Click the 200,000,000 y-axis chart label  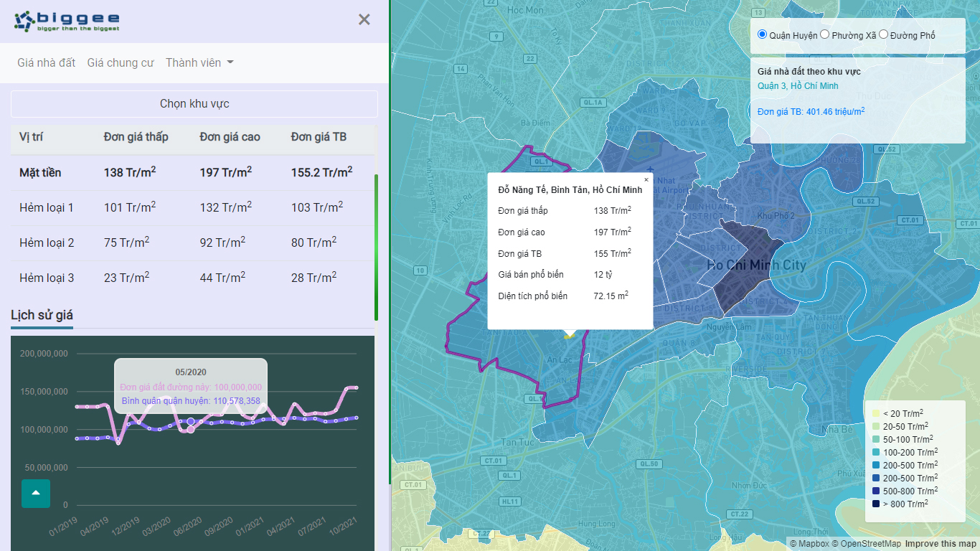pos(44,354)
